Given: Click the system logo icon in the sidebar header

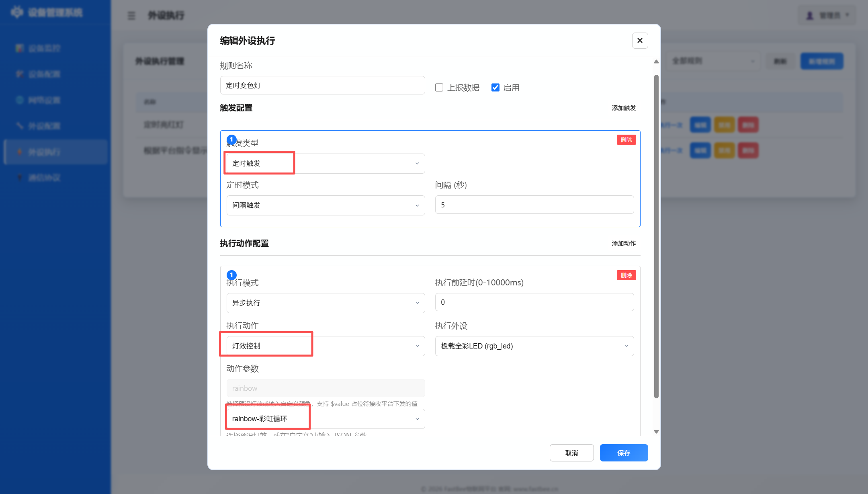Looking at the screenshot, I should point(17,12).
